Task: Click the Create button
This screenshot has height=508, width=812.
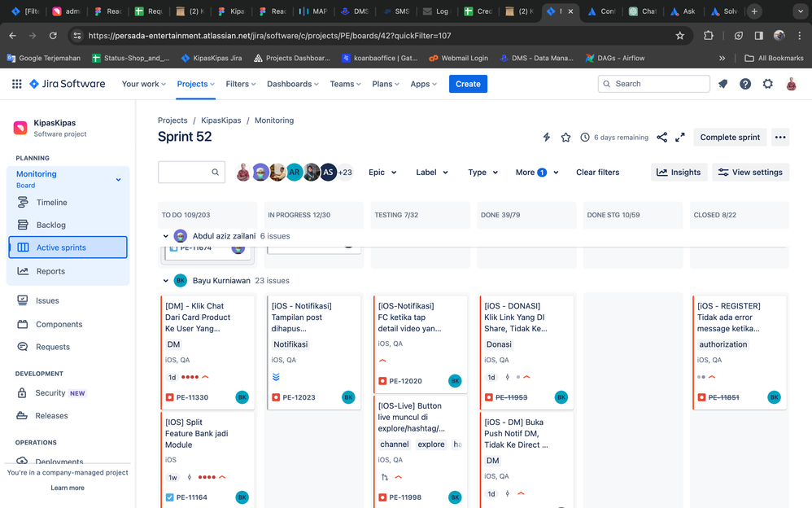Action: click(x=468, y=84)
